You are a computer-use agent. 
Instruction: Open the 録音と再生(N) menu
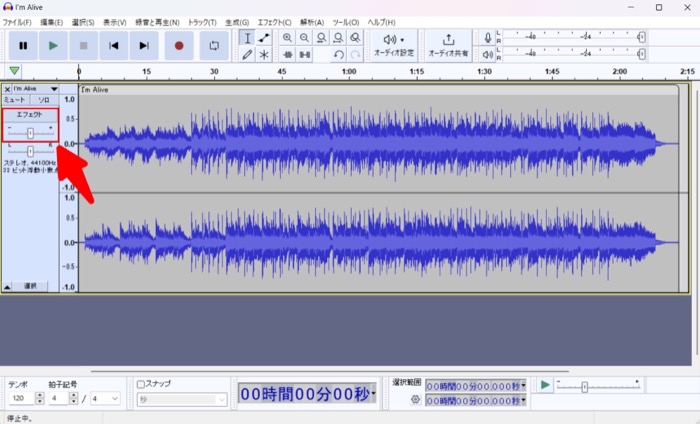point(157,22)
